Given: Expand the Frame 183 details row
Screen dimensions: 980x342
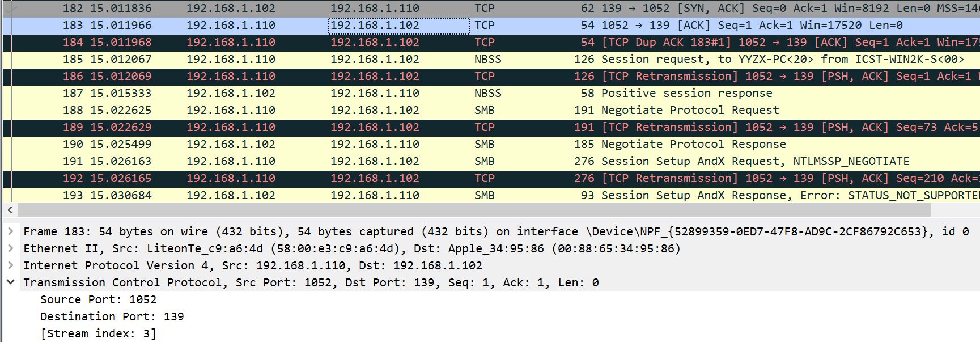Looking at the screenshot, I should [x=10, y=231].
